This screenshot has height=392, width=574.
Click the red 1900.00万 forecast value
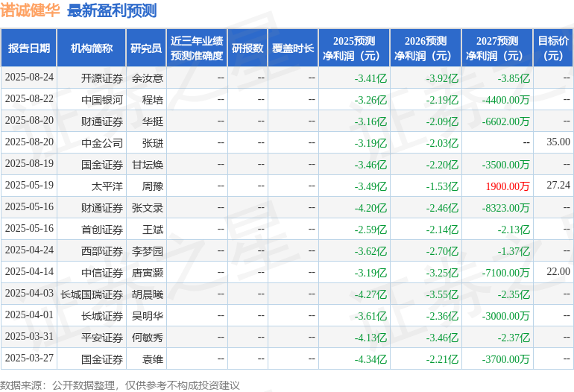(x=508, y=186)
